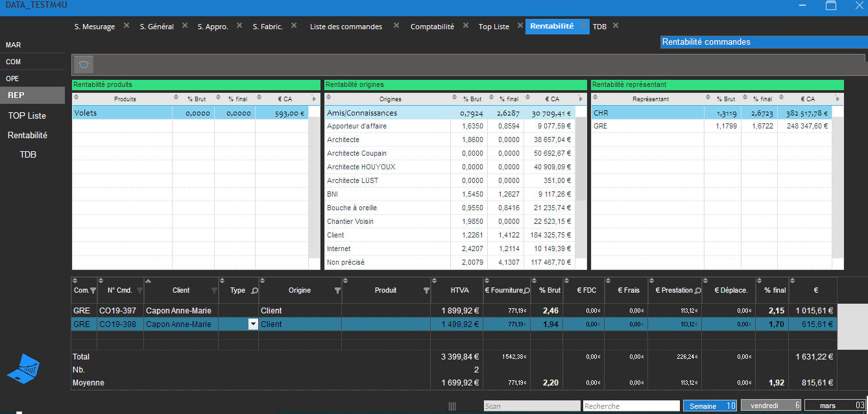868x414 pixels.
Task: Click the blue laptop logo icon
Action: (23, 369)
